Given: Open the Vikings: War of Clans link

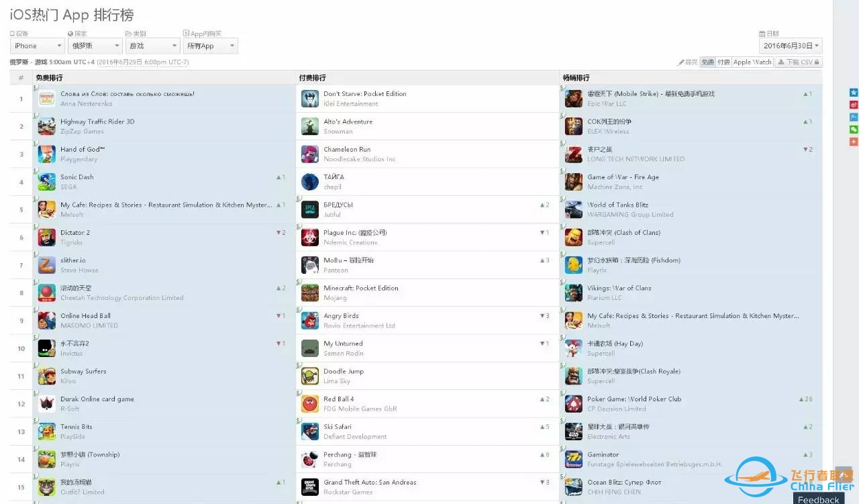Looking at the screenshot, I should (x=619, y=288).
